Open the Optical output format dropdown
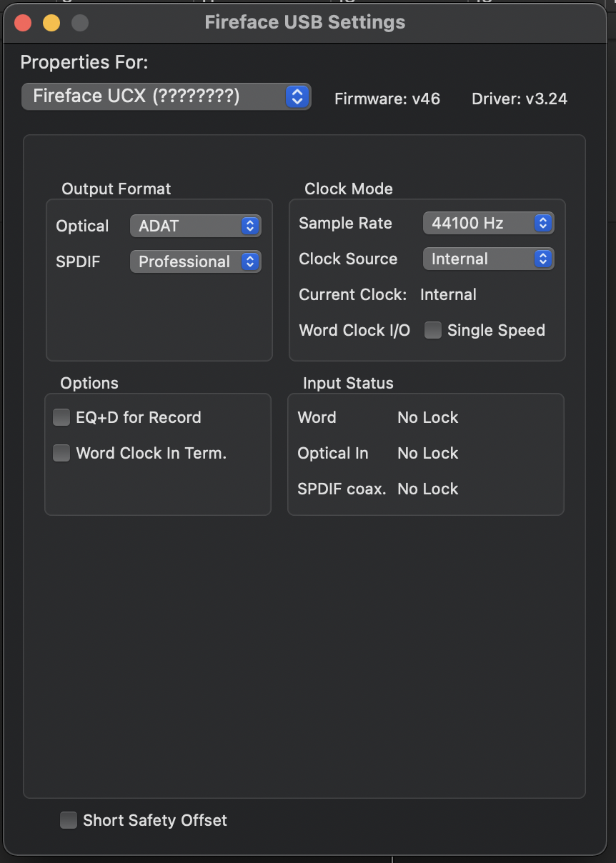 [195, 226]
